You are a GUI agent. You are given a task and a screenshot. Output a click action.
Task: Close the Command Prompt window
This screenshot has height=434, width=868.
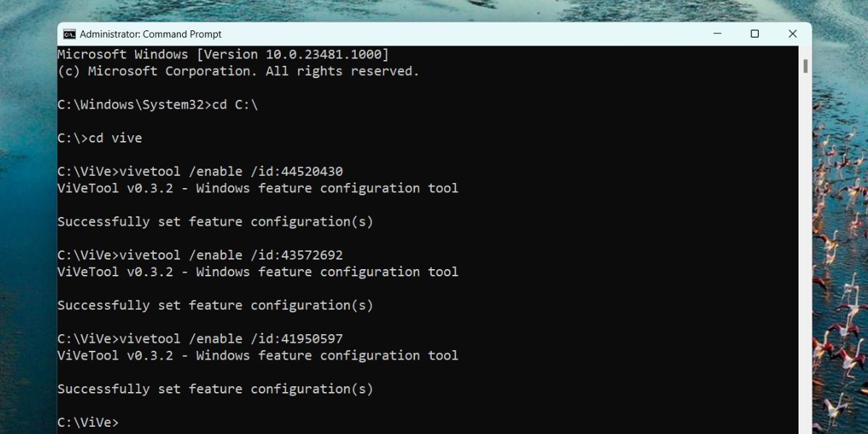pyautogui.click(x=792, y=33)
